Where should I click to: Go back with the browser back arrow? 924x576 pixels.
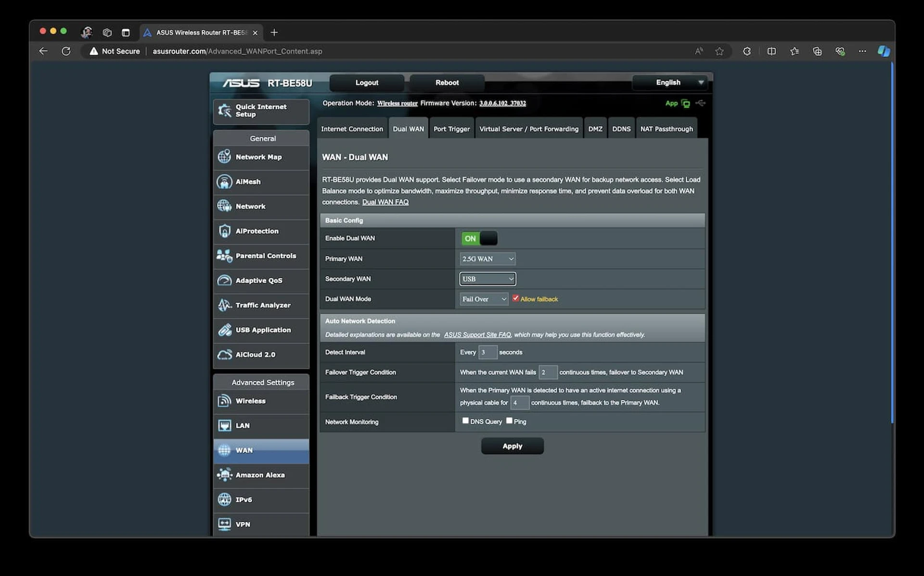tap(43, 51)
